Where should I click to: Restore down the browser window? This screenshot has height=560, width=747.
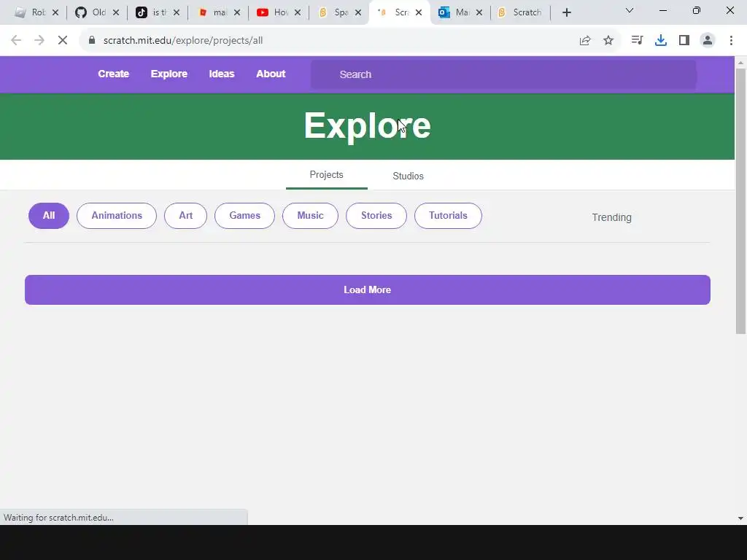click(697, 10)
